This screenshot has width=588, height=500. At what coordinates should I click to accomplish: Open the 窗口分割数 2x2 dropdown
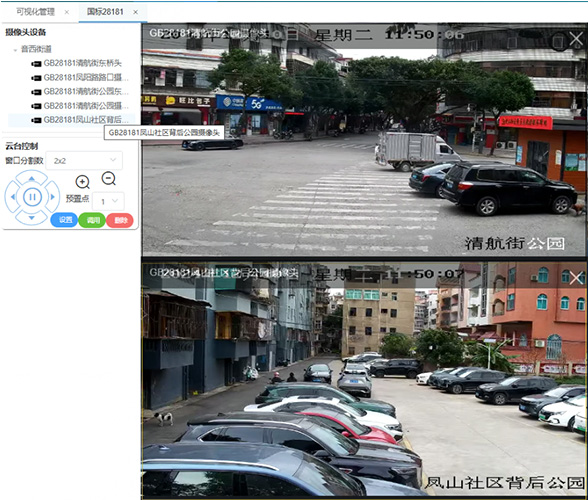point(84,161)
